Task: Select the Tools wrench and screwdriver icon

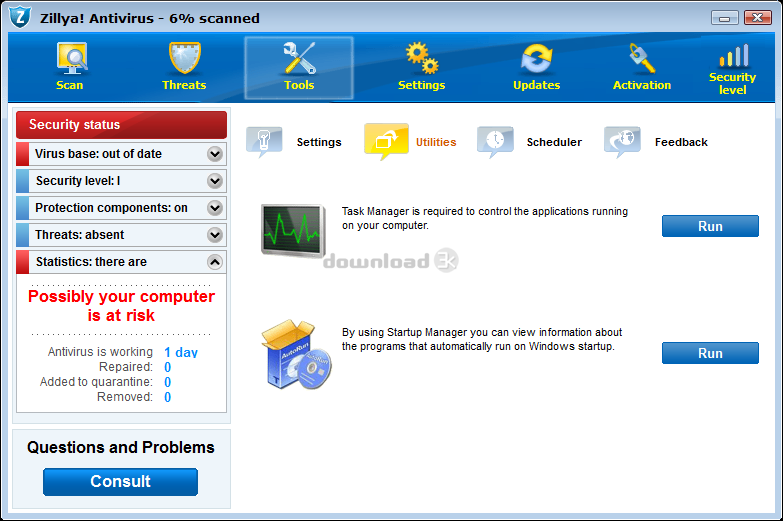Action: 299,58
